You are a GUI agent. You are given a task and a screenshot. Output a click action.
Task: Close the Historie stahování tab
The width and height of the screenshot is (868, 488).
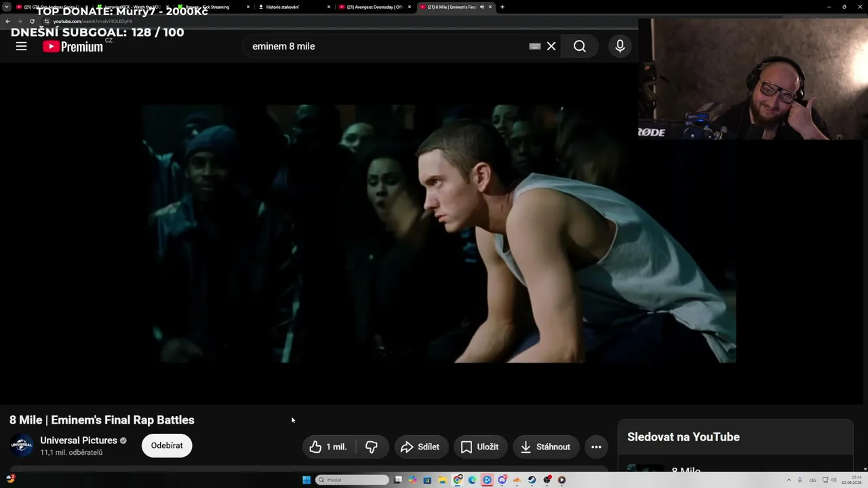pyautogui.click(x=329, y=7)
